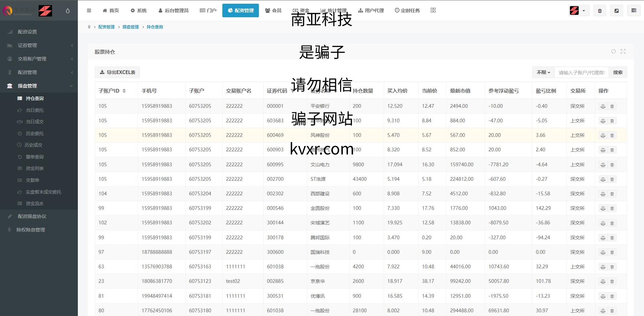The image size is (644, 316).
Task: Click balance scale icon in 宋城演艺 row
Action: point(603,223)
